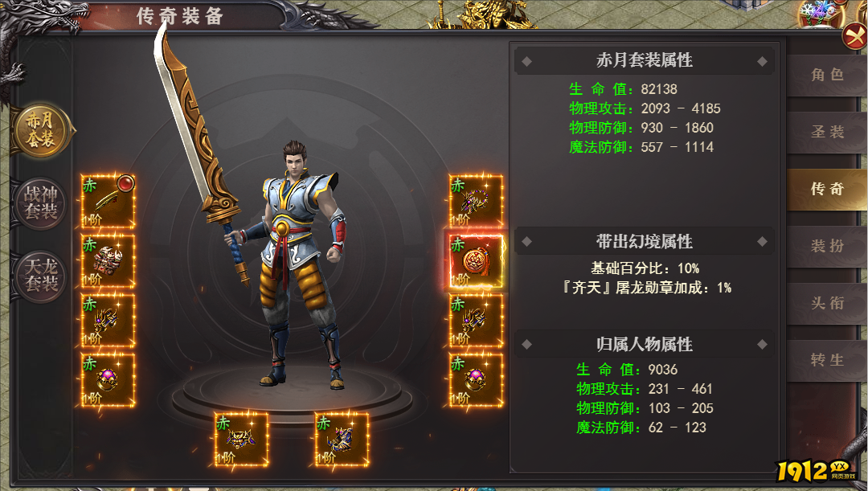Viewport: 868px width, 491px height.
Task: Click the left-side 赤月 ring slot
Action: pos(108,380)
